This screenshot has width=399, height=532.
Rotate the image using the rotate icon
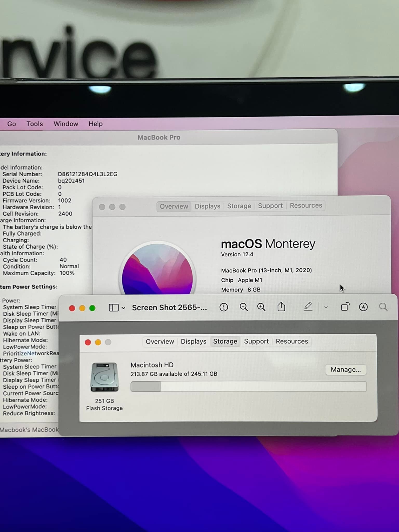click(345, 307)
